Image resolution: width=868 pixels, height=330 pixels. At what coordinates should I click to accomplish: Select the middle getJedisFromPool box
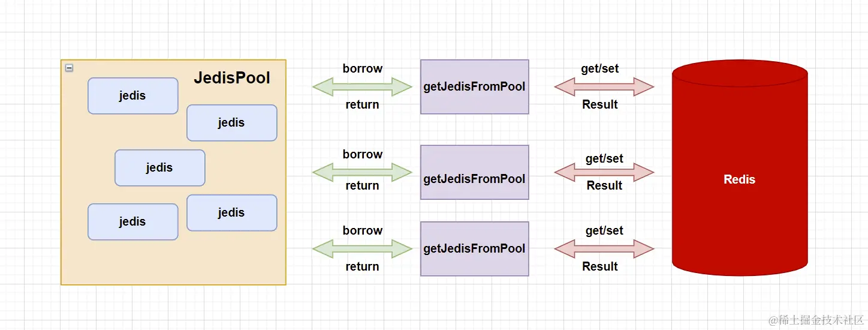pyautogui.click(x=475, y=172)
